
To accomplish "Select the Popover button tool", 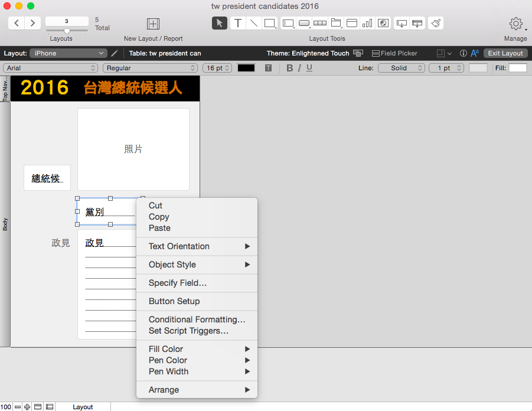I will click(402, 23).
